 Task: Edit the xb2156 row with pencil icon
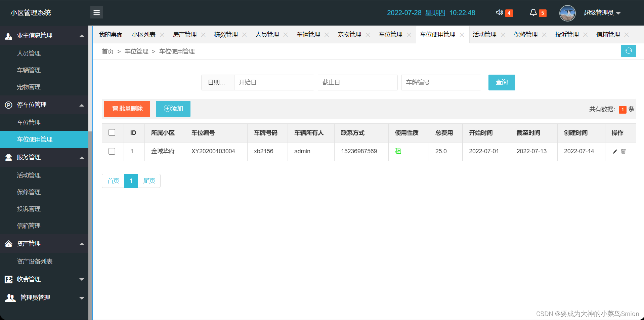tap(615, 152)
